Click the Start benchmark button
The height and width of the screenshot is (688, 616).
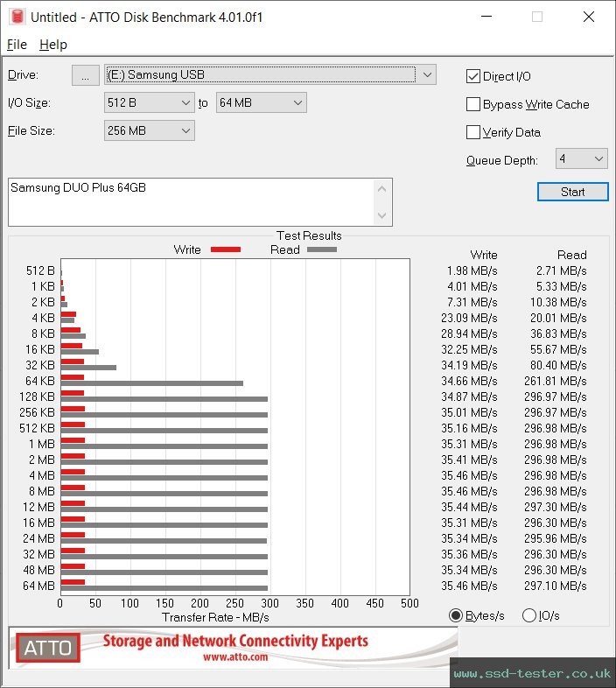pos(572,192)
